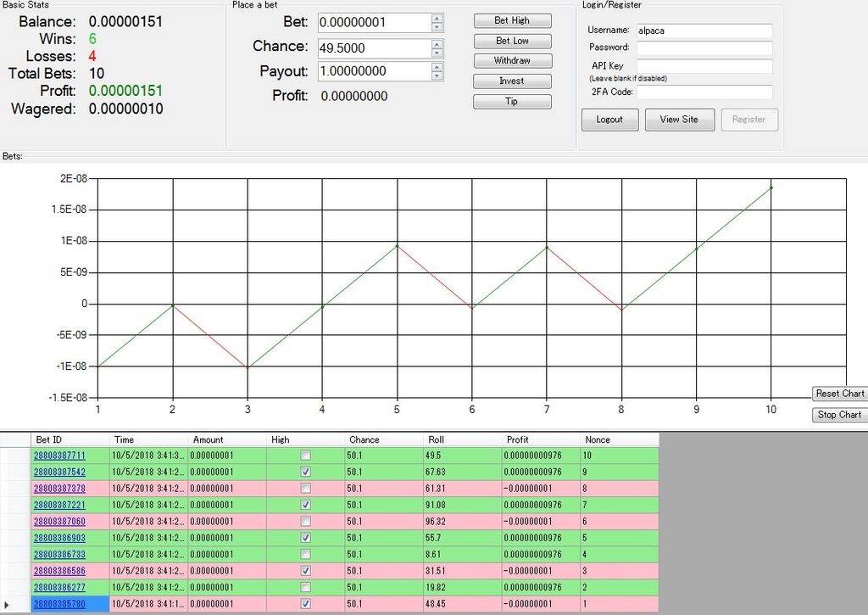Click roll value 67.63 in the table
The image size is (868, 615).
click(x=436, y=472)
